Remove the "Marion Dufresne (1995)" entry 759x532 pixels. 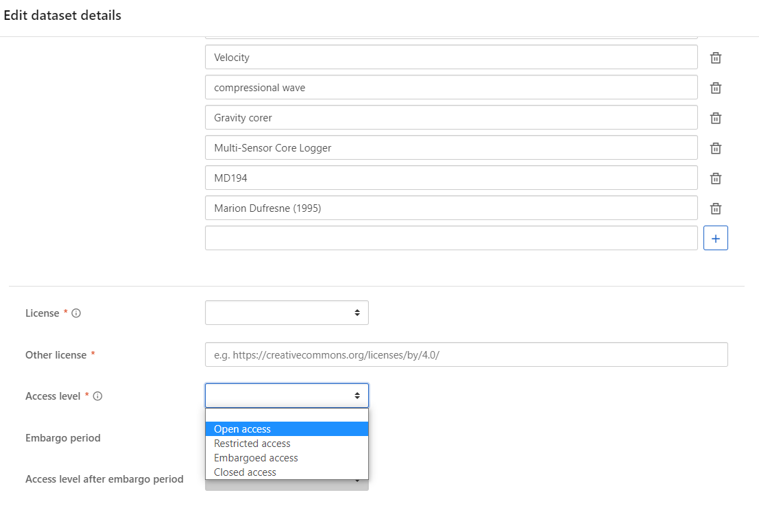tap(715, 208)
